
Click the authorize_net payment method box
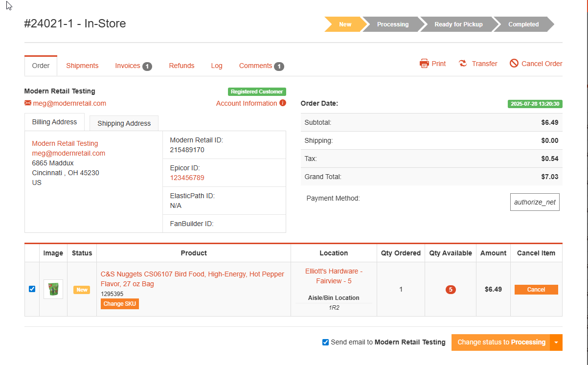[x=535, y=202]
